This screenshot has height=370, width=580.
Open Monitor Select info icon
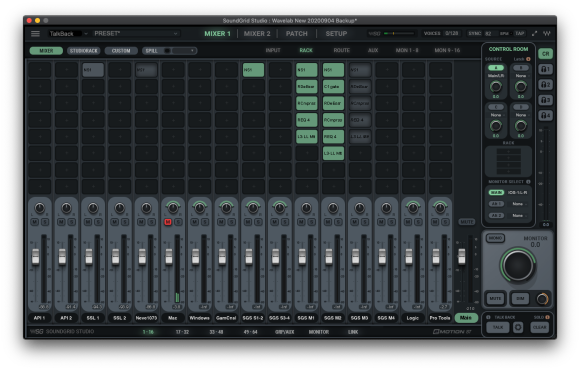coord(528,182)
